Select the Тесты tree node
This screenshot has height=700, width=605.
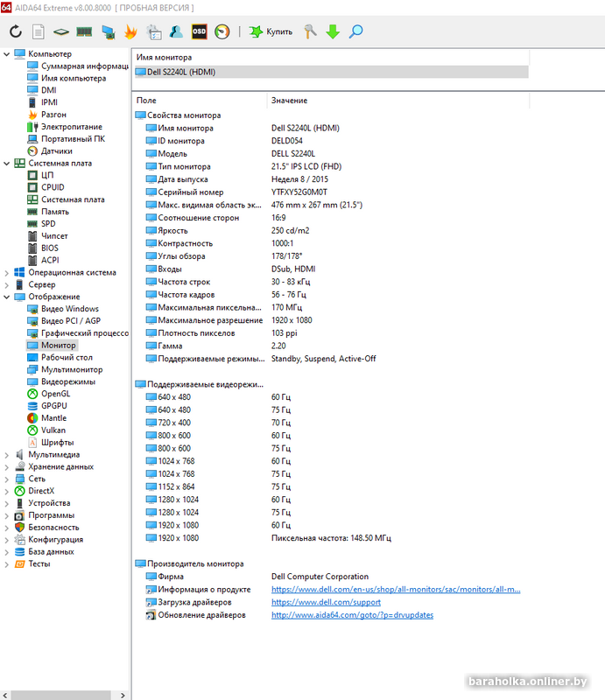point(32,563)
